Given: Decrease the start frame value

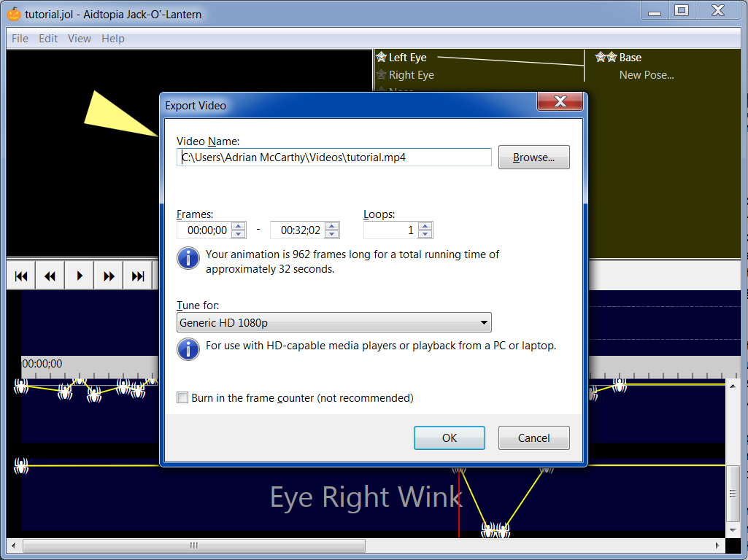Looking at the screenshot, I should pyautogui.click(x=239, y=234).
